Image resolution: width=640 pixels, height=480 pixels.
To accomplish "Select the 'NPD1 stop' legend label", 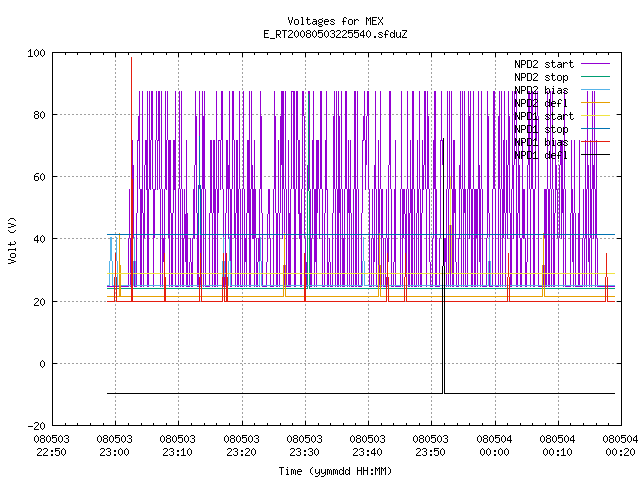I will 541,129.
